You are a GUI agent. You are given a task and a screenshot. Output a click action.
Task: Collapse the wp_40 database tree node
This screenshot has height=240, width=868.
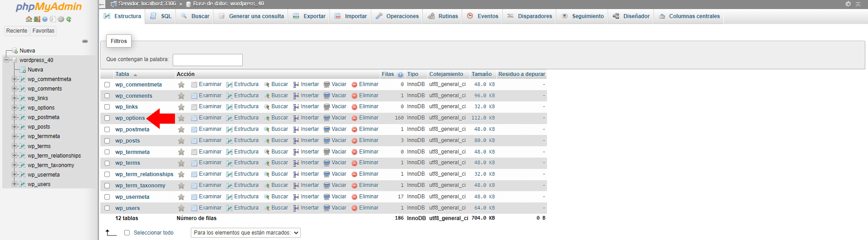(6, 60)
